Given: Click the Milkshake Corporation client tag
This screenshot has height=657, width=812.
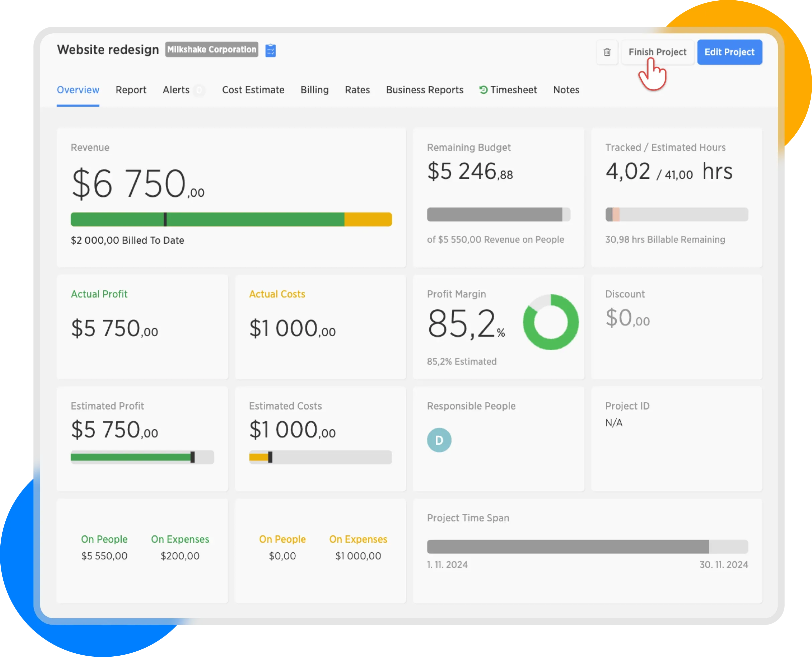Looking at the screenshot, I should coord(211,49).
